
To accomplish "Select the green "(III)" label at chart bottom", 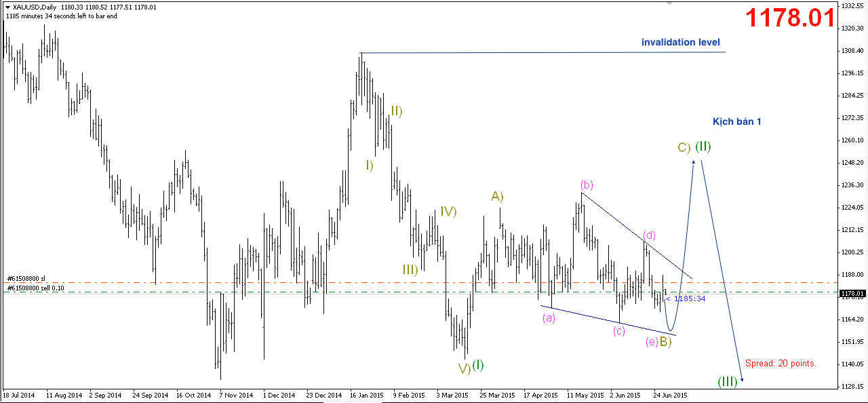I will [727, 382].
